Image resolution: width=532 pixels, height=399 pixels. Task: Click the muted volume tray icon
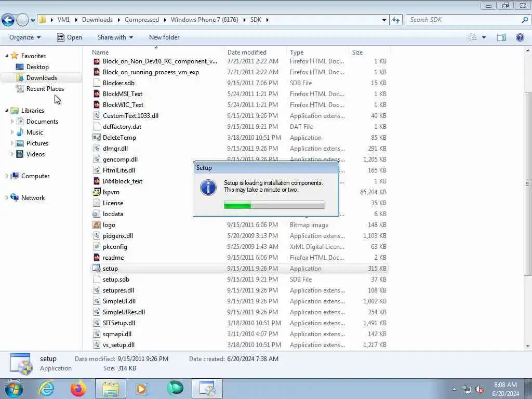click(480, 390)
